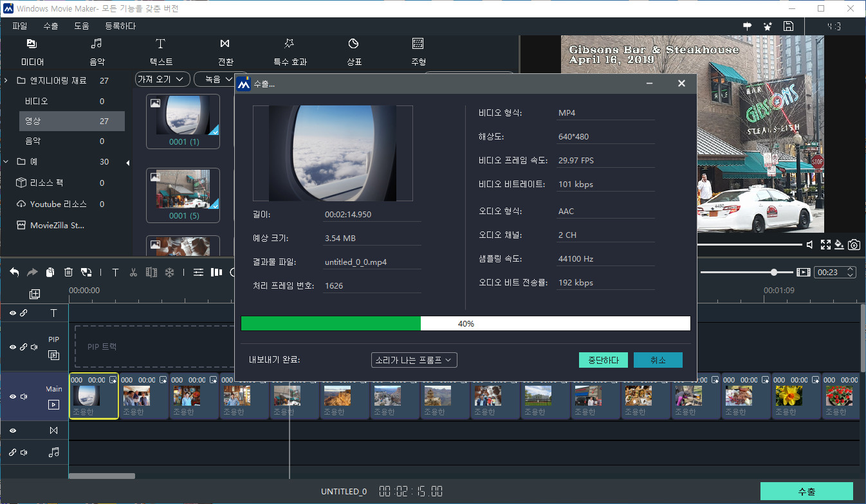Click the preview volume speaker icon
The height and width of the screenshot is (504, 866).
coord(809,245)
